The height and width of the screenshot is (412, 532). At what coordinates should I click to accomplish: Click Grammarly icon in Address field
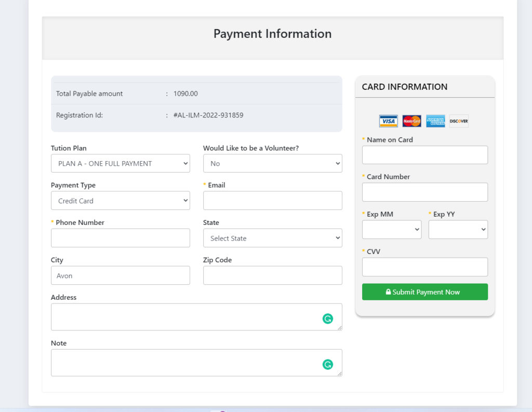[x=327, y=319]
